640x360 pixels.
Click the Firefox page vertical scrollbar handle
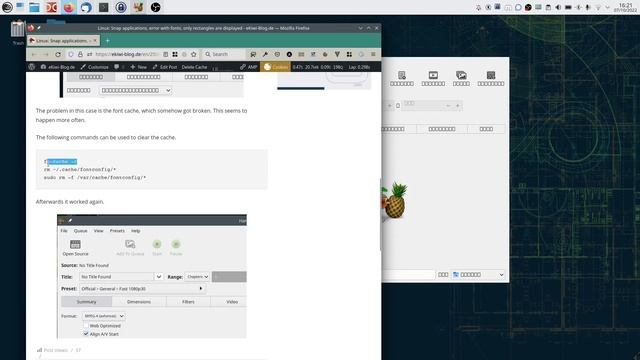380,214
